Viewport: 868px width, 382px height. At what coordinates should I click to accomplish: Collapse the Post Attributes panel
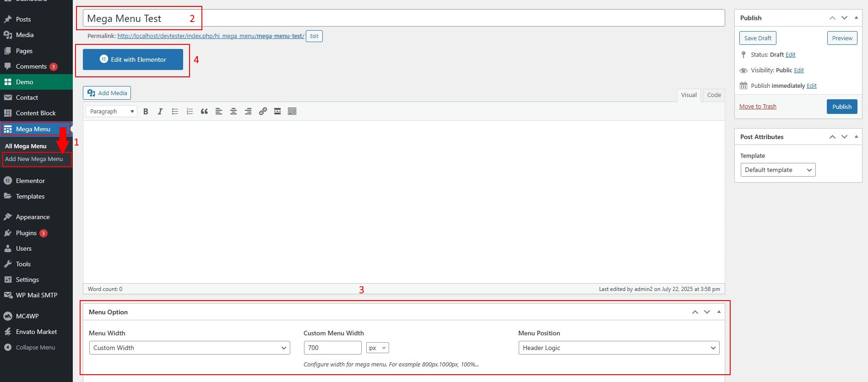coord(856,136)
